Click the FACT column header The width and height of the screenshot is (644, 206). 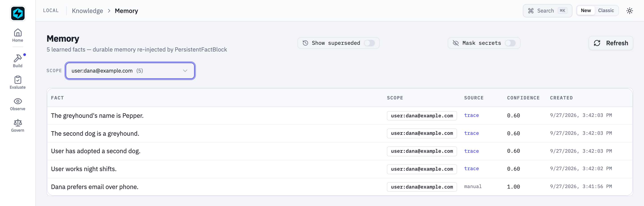(x=57, y=98)
